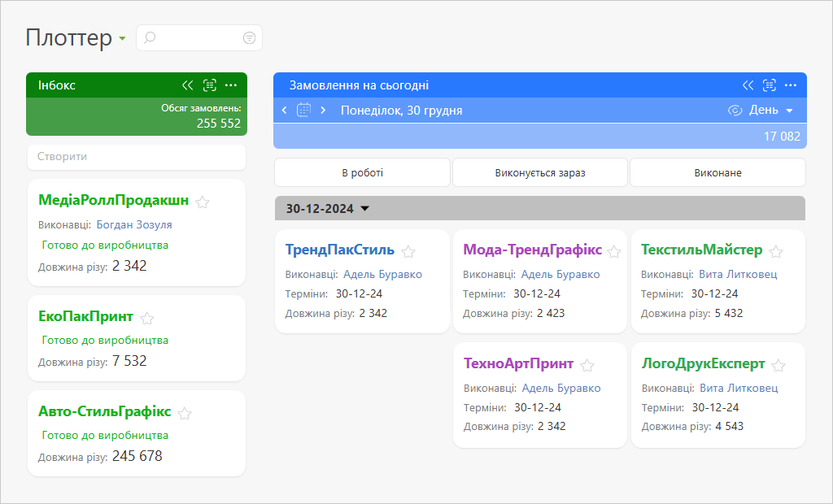Open the ТекстильМайстер order

point(702,250)
